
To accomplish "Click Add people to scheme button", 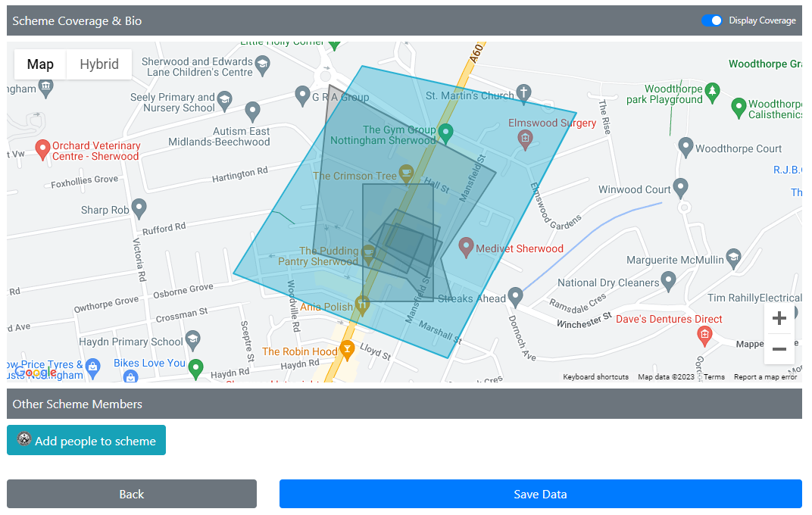I will [86, 440].
